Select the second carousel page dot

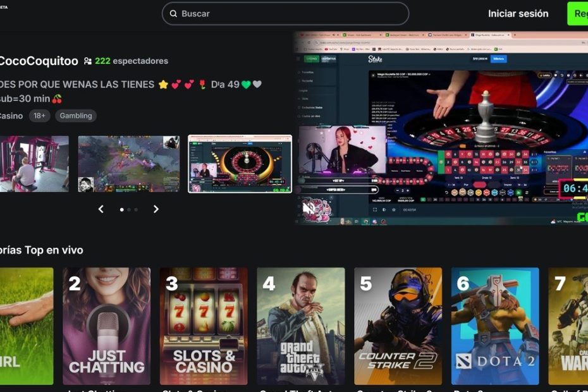click(129, 210)
